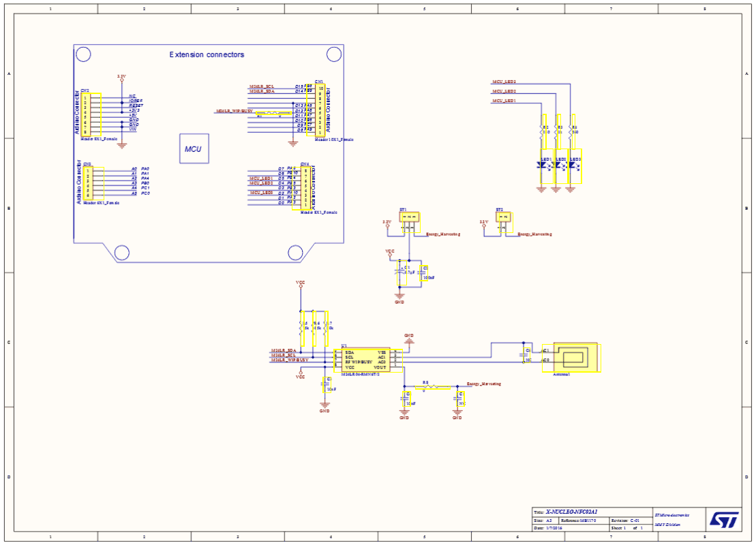
Task: Select the tuning capacitor beside the antenna
Action: coord(526,355)
